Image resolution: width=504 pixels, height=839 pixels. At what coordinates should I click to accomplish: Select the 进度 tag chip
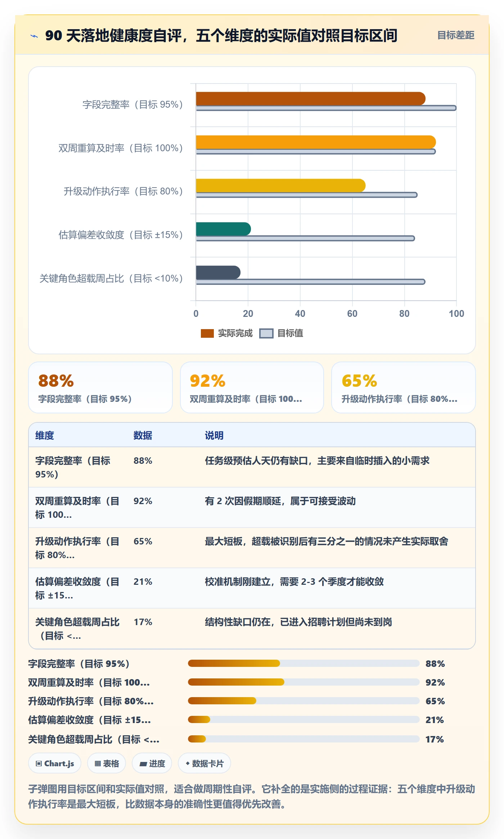(152, 763)
